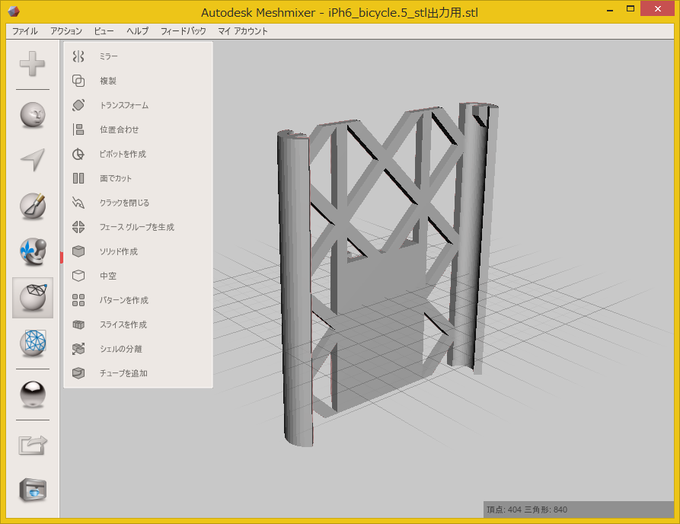Click the チューブを追加 add tube icon
680x524 pixels.
(78, 373)
